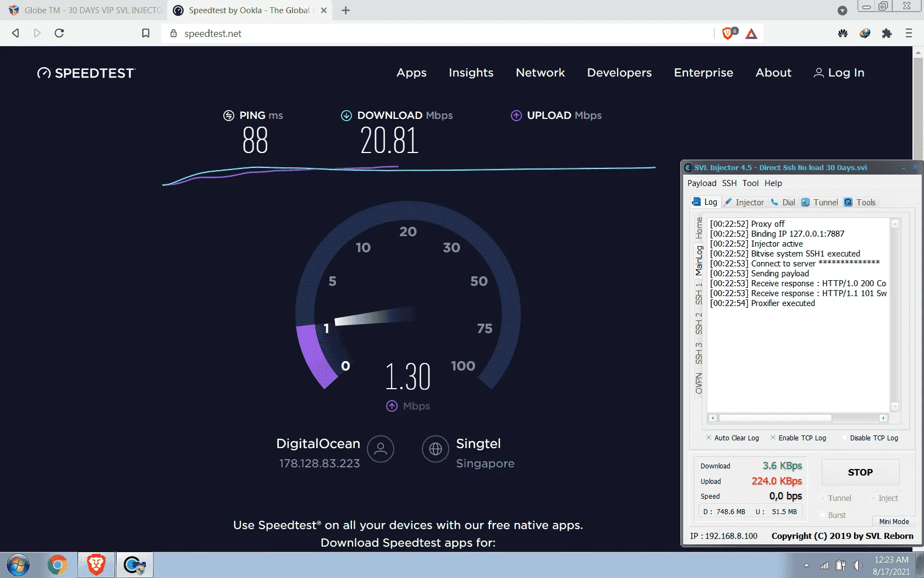The image size is (924, 578).
Task: Open About in Speedtest navigation
Action: pyautogui.click(x=773, y=73)
